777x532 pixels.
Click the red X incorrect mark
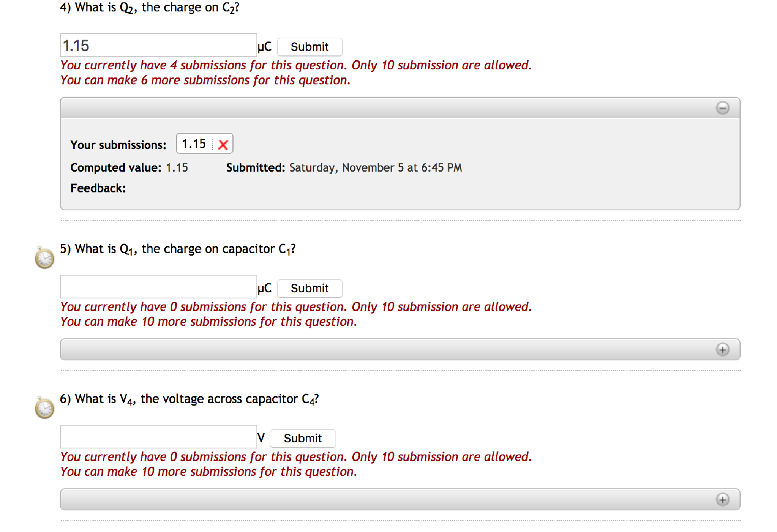[x=223, y=145]
